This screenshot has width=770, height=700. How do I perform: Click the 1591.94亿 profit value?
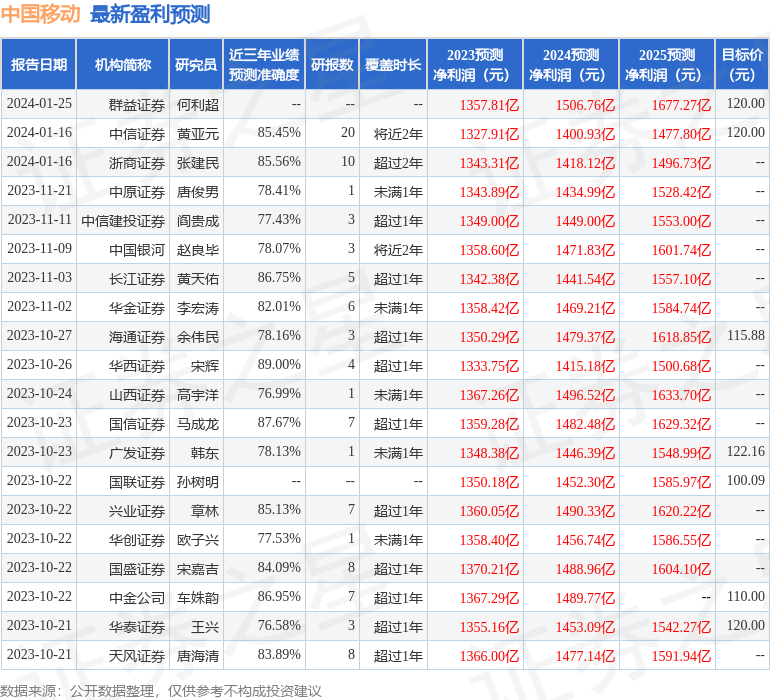pyautogui.click(x=681, y=656)
